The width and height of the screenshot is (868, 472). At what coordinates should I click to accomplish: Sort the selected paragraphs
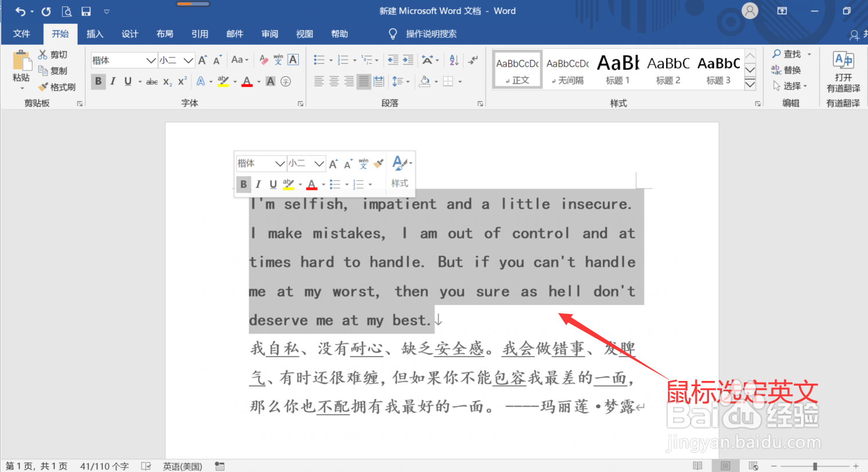pyautogui.click(x=454, y=60)
